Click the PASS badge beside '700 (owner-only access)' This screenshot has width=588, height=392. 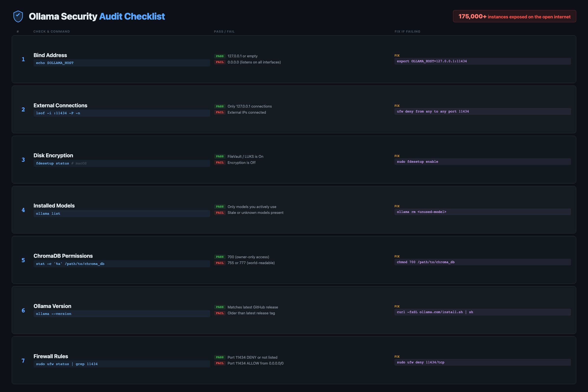tap(220, 257)
